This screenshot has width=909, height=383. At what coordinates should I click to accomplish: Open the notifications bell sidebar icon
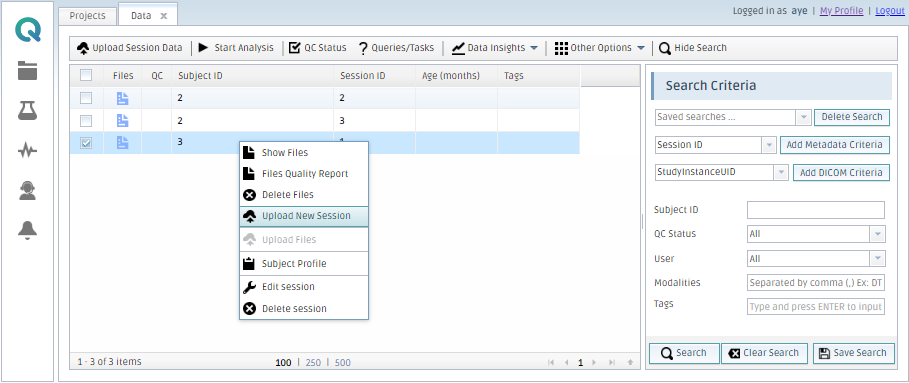[x=27, y=231]
